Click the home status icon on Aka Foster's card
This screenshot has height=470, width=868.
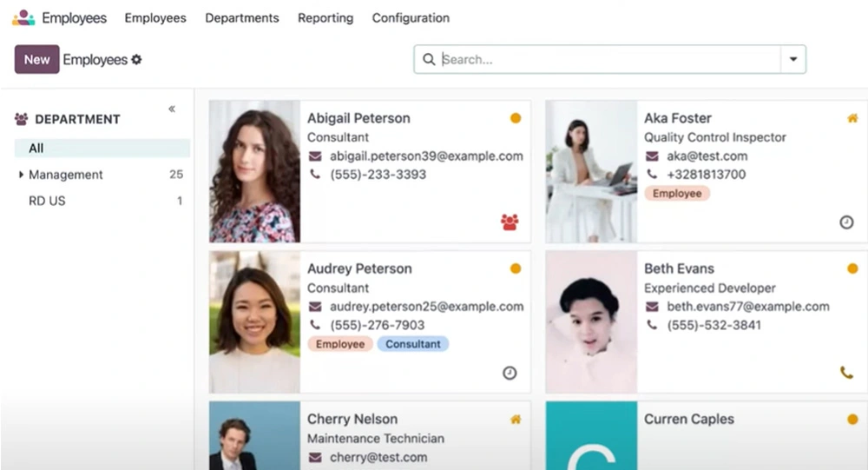pos(852,118)
